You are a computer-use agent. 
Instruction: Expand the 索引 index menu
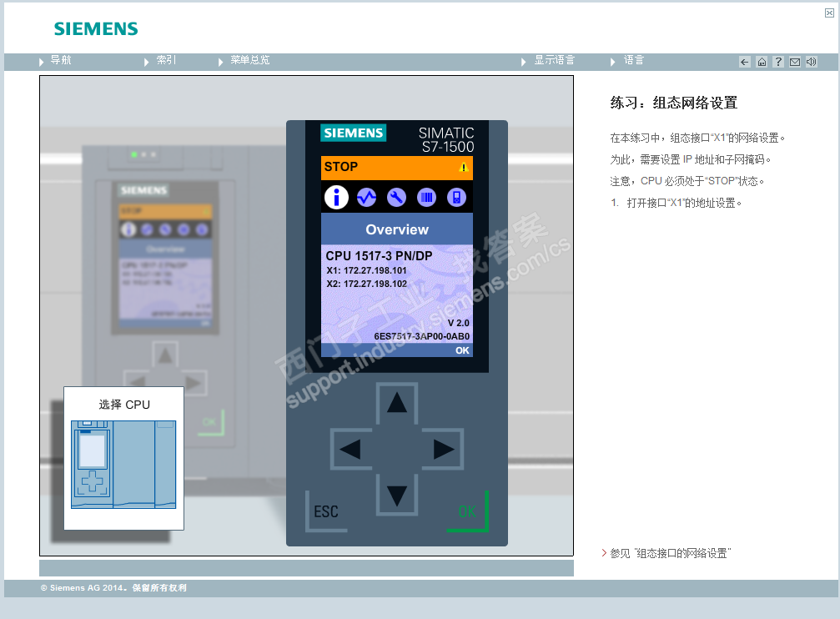click(160, 61)
